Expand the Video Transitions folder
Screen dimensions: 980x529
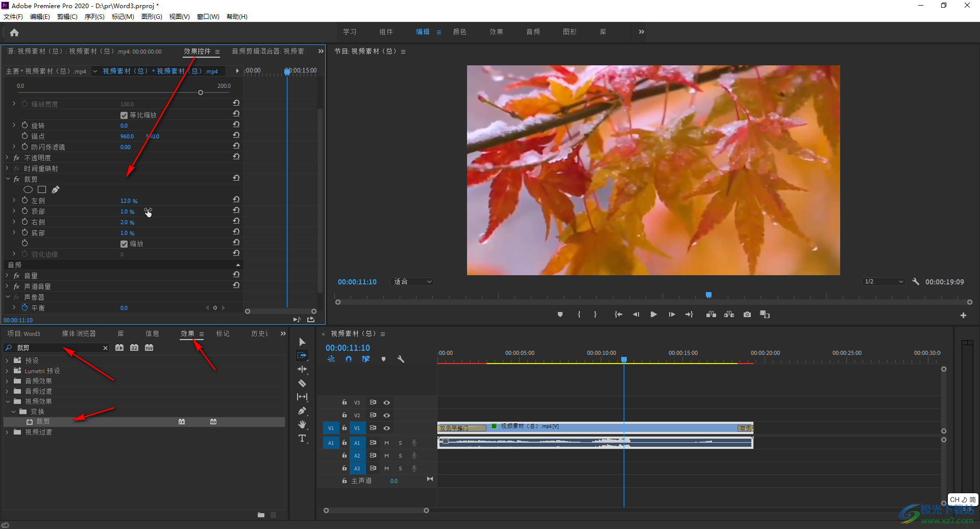click(7, 432)
